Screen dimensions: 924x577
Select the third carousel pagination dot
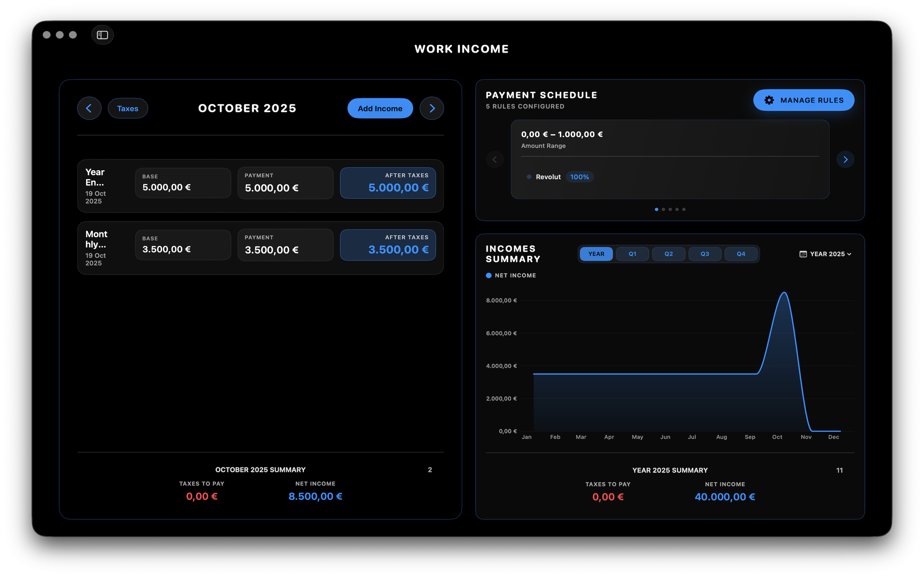click(670, 209)
